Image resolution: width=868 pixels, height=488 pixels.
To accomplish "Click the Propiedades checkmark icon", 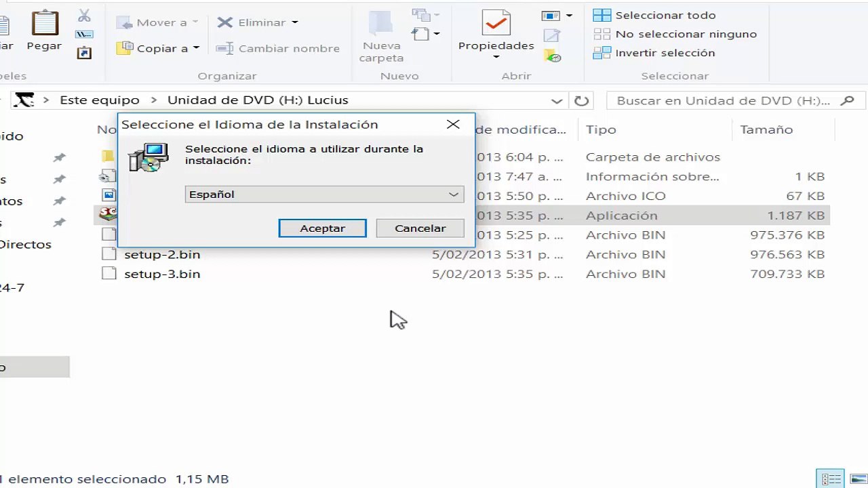I will click(x=496, y=22).
